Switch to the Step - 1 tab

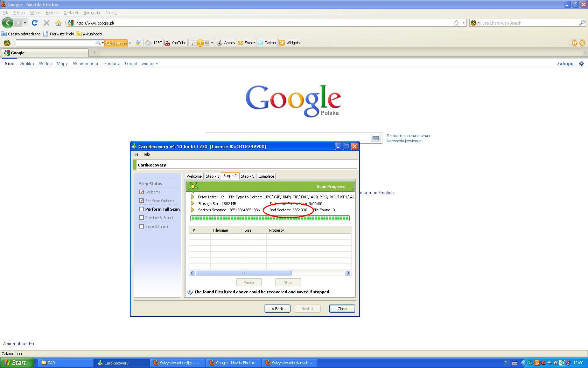[x=212, y=176]
